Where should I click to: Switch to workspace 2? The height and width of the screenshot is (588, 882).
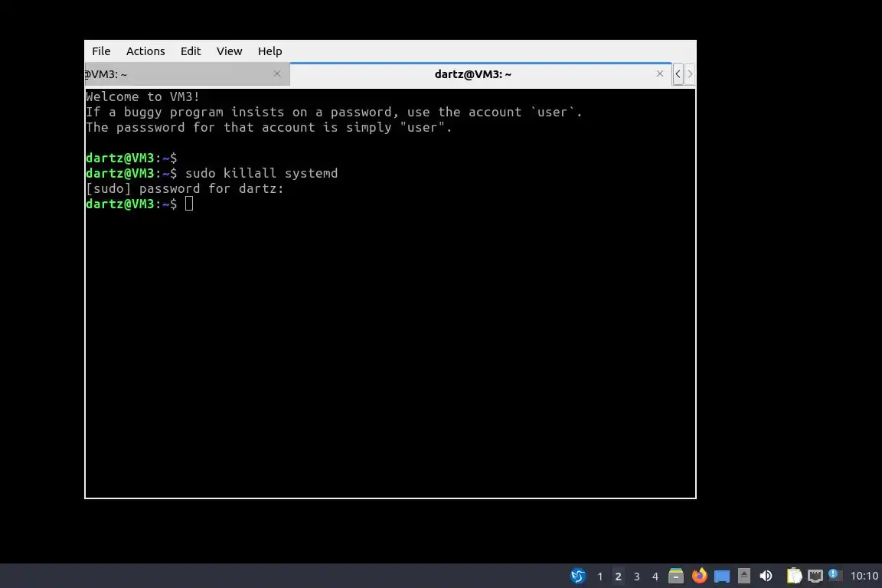click(618, 577)
